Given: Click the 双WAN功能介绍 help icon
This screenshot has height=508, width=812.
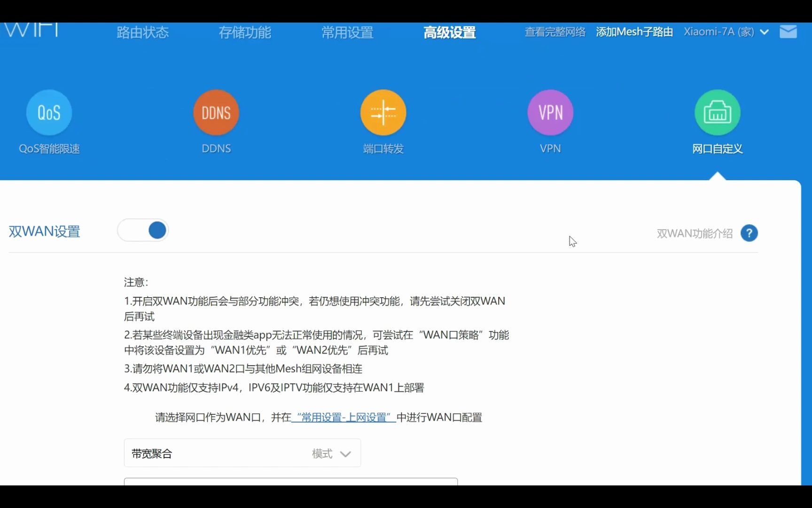Looking at the screenshot, I should pyautogui.click(x=749, y=233).
